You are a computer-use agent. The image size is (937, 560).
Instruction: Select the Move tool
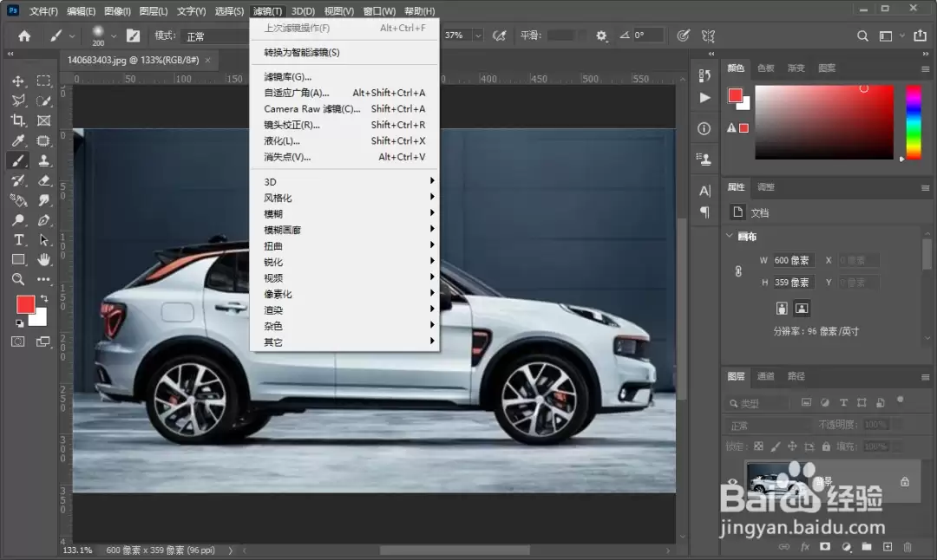(18, 81)
